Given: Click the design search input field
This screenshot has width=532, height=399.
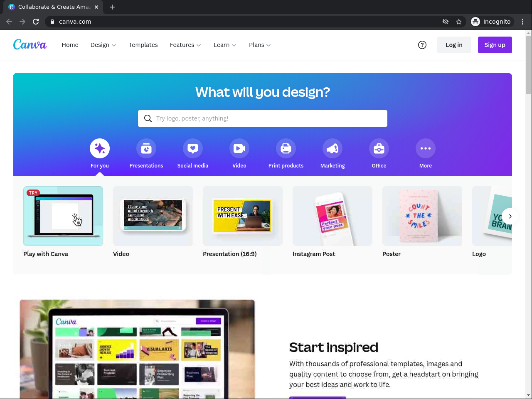Looking at the screenshot, I should click(263, 118).
